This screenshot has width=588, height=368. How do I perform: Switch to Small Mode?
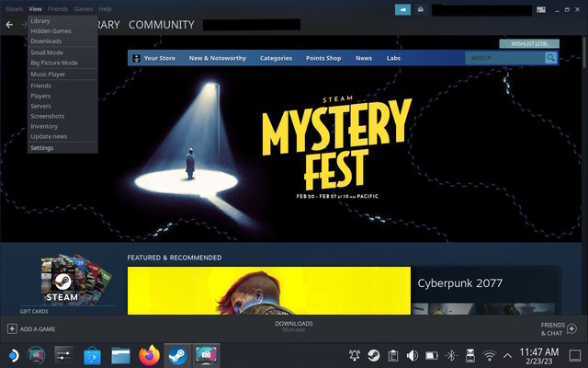point(47,53)
